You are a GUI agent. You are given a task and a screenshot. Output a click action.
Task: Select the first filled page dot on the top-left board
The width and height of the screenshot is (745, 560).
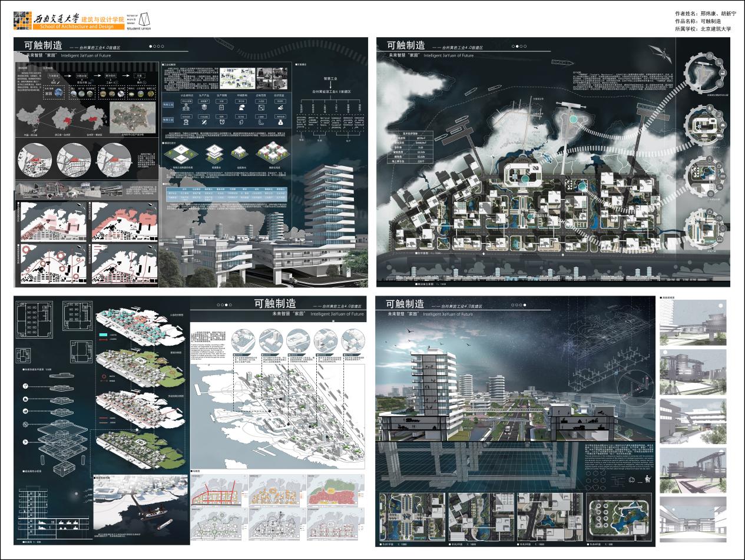point(151,45)
